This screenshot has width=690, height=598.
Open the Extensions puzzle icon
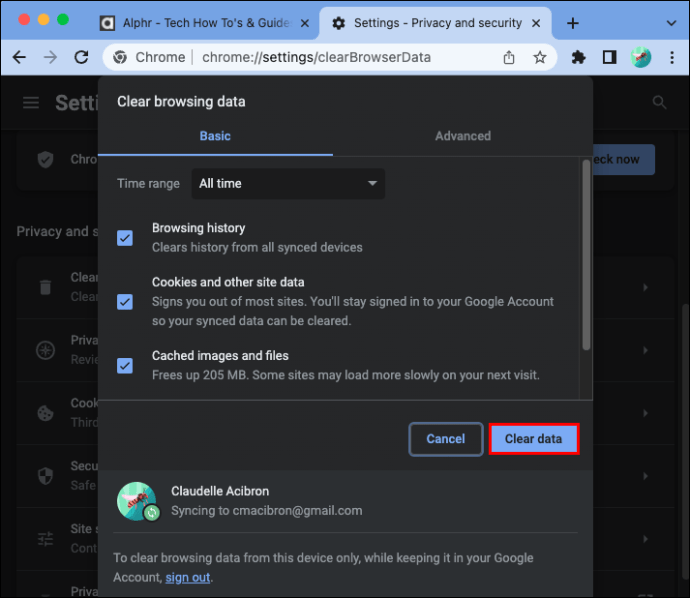(578, 57)
